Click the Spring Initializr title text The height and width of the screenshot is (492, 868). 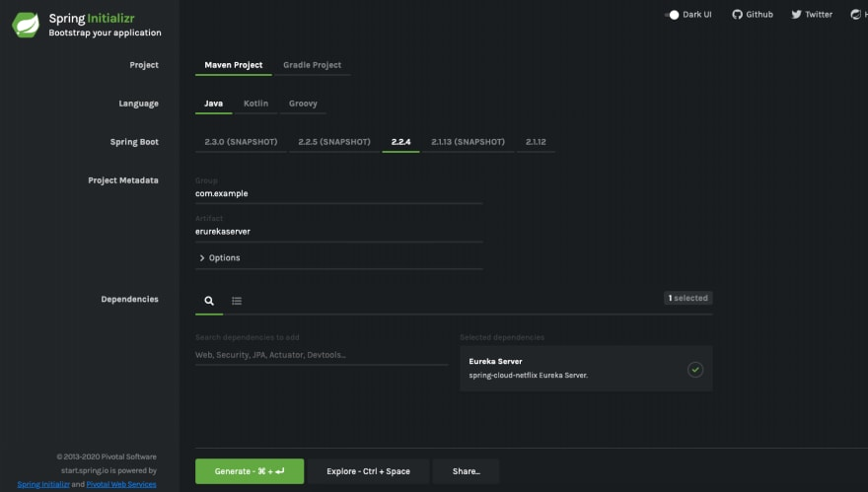(92, 19)
